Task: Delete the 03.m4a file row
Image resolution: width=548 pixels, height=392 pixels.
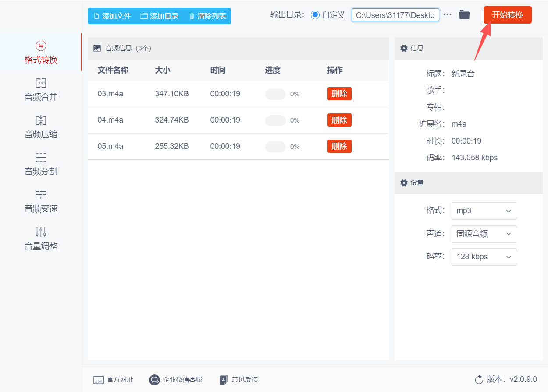Action: (x=339, y=94)
